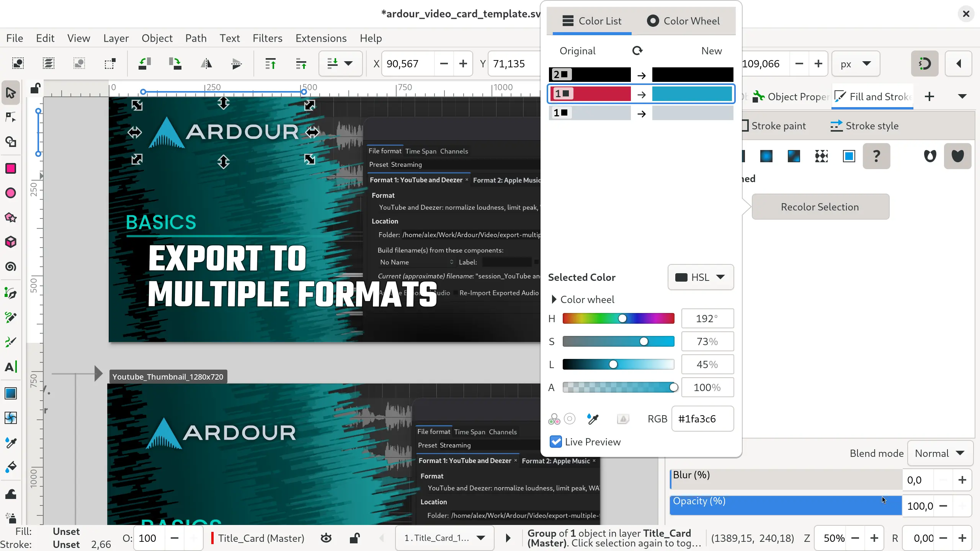Viewport: 980px width, 551px height.
Task: Go to next page arrow
Action: tap(508, 538)
